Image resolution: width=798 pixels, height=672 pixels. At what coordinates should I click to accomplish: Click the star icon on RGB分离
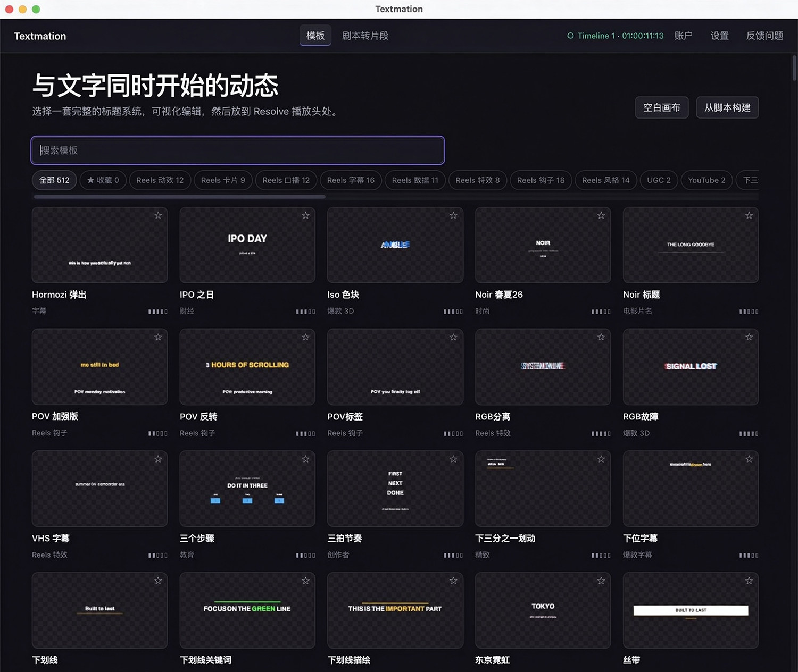[601, 337]
